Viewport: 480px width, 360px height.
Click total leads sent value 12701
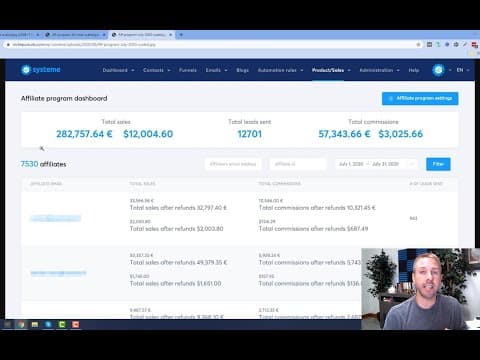(x=250, y=134)
